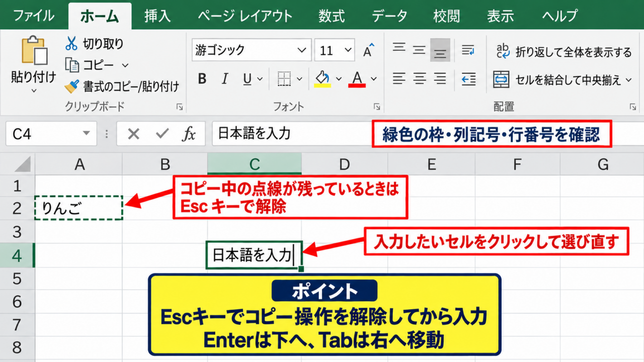Image resolution: width=644 pixels, height=362 pixels.
Task: Click セルを結合して中央揃え button text
Action: click(568, 79)
